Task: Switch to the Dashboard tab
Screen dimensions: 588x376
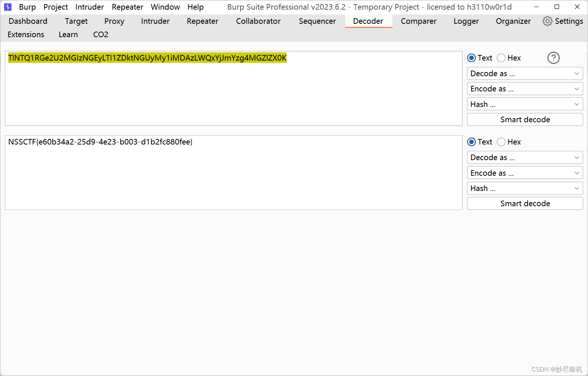Action: 28,21
